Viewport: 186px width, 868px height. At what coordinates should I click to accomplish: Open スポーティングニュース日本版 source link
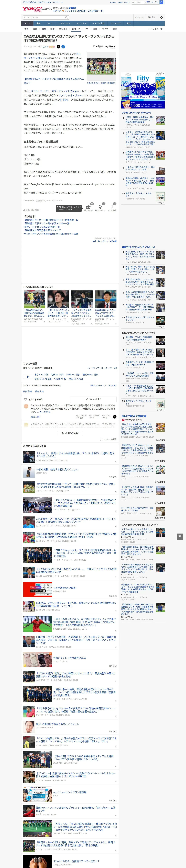pyautogui.click(x=104, y=241)
